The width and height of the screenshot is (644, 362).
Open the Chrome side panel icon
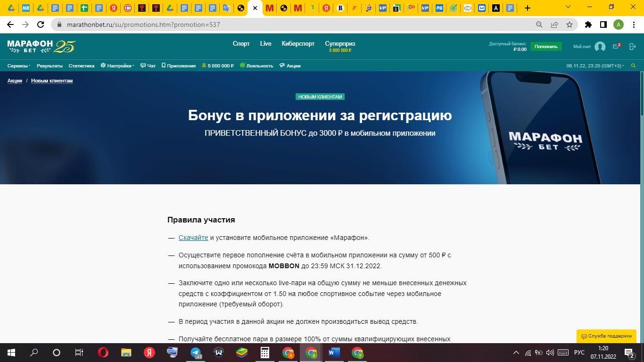(x=603, y=25)
